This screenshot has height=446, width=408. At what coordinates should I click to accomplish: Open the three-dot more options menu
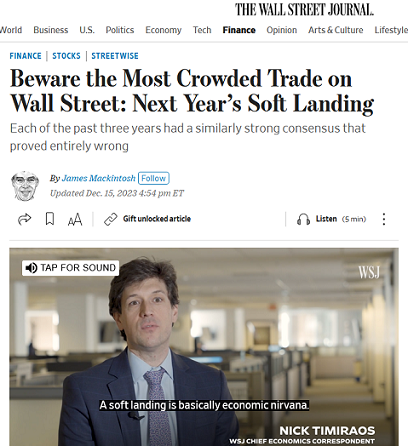[x=384, y=219]
